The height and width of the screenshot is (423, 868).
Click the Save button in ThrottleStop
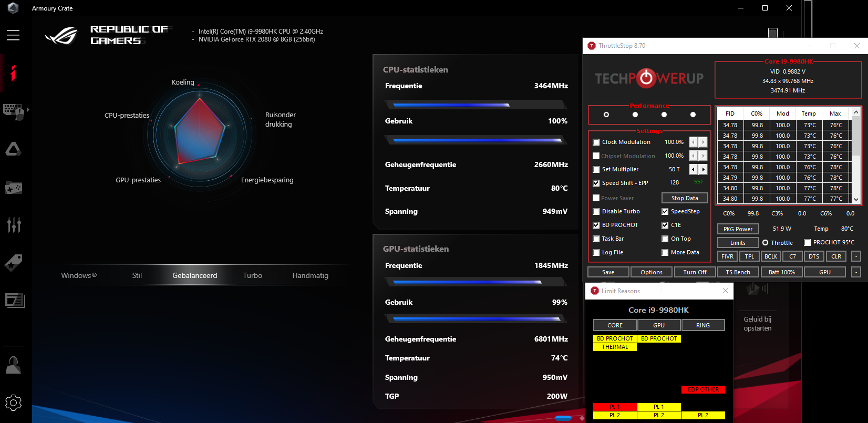pos(608,272)
